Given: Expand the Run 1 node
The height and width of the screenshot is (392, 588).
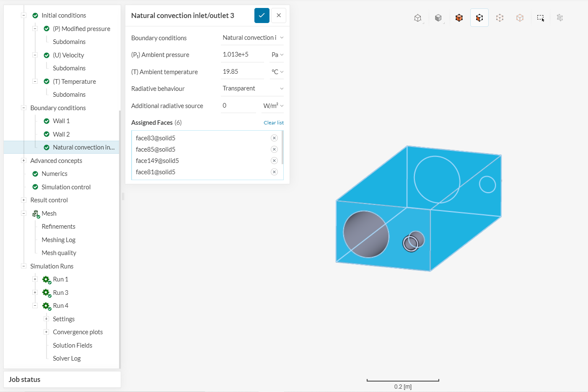Looking at the screenshot, I should pos(35,279).
